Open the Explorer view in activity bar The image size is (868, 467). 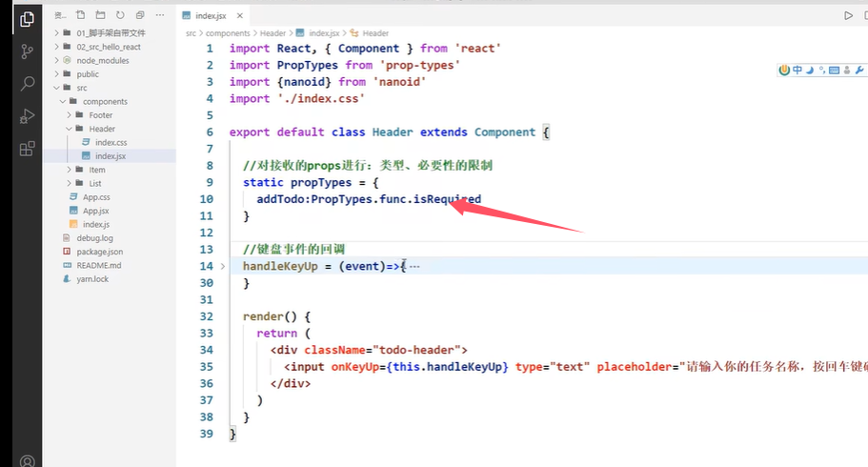27,20
